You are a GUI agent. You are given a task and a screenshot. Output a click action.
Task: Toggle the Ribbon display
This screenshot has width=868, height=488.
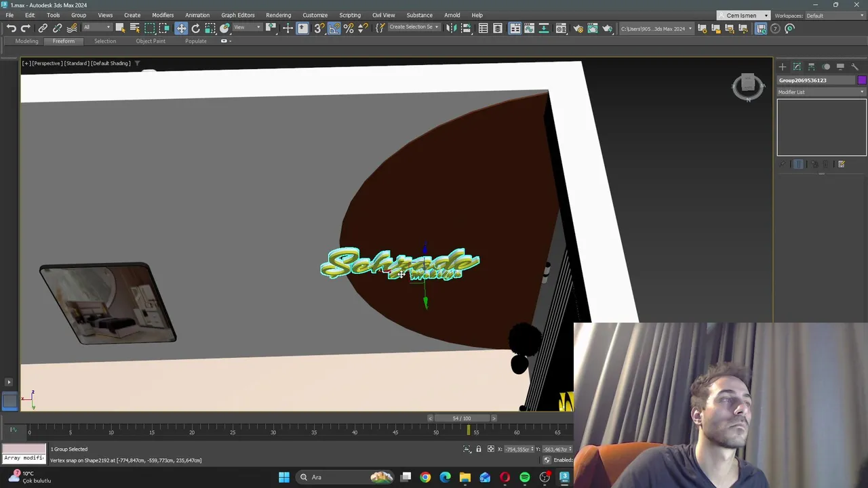tap(515, 28)
